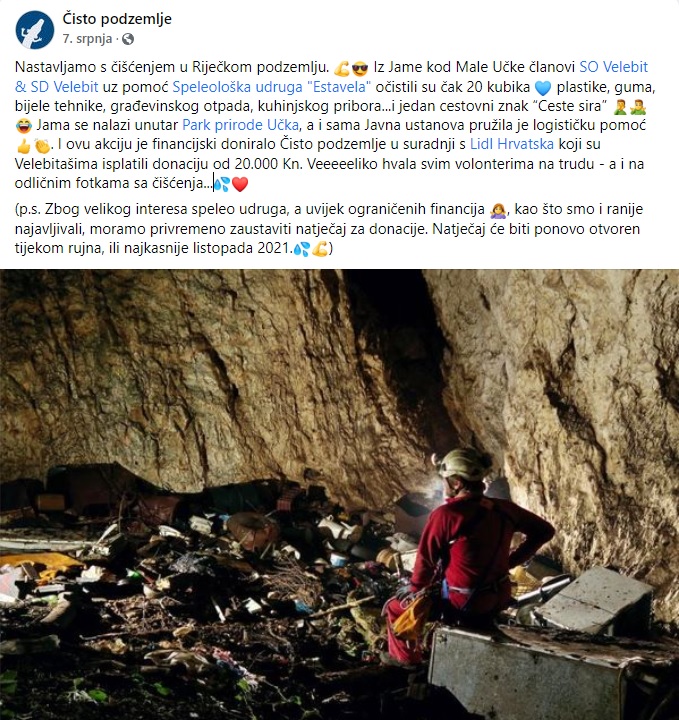The height and width of the screenshot is (720, 679).
Task: Open the 7. srpnja post date
Action: click(87, 39)
